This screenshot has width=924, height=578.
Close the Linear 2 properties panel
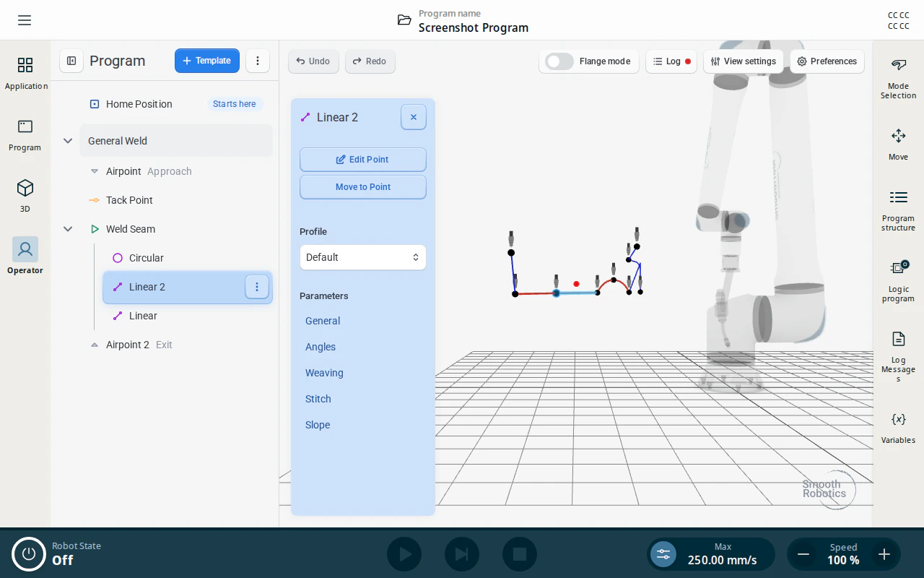click(x=414, y=117)
